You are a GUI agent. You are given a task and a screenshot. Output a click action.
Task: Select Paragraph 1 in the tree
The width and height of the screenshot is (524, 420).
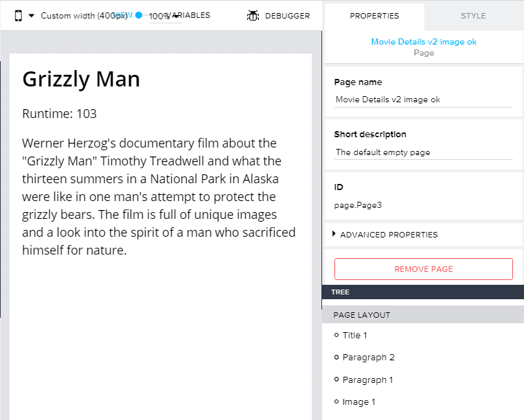pos(367,380)
